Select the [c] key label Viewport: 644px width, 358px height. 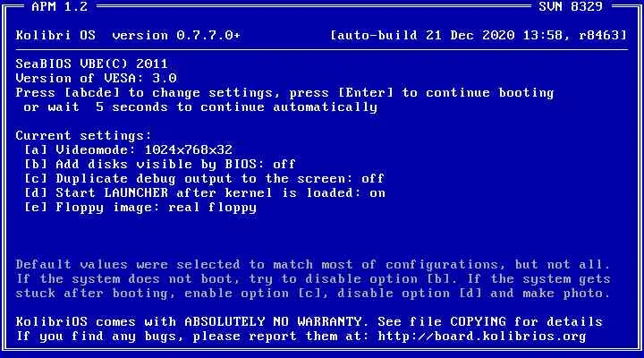coord(36,178)
